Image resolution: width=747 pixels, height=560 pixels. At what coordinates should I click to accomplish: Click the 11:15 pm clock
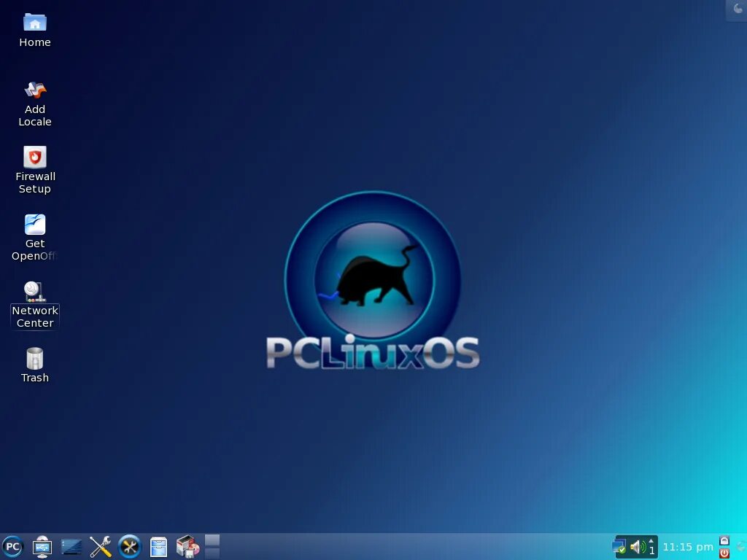(x=688, y=547)
